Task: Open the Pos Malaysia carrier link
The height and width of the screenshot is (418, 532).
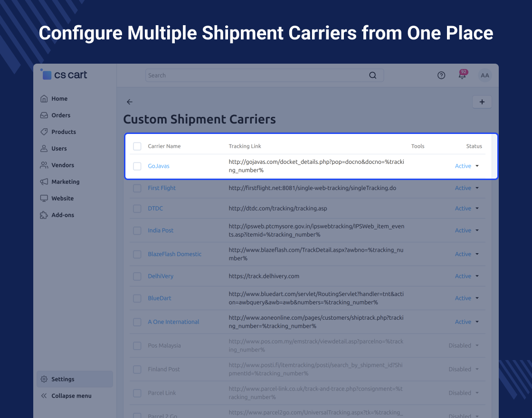Action: tap(164, 346)
